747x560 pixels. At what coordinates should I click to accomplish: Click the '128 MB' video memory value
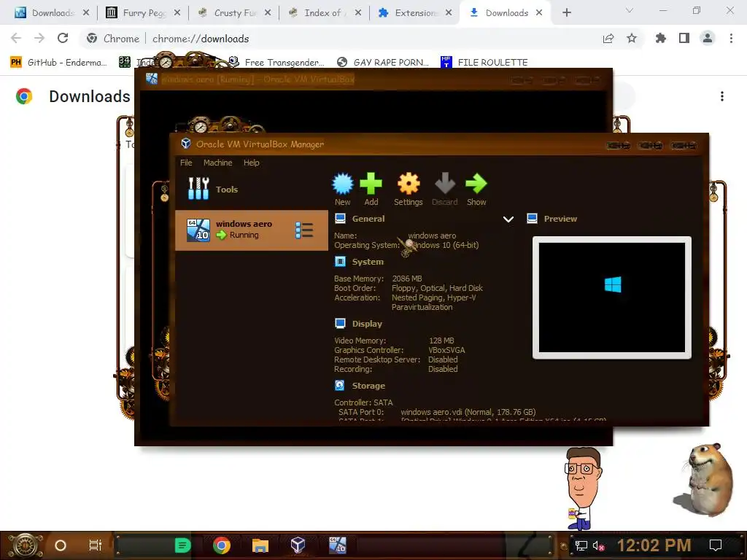pos(441,341)
